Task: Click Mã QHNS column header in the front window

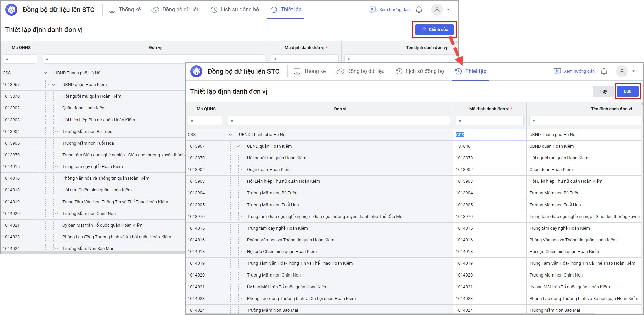Action: [206, 109]
